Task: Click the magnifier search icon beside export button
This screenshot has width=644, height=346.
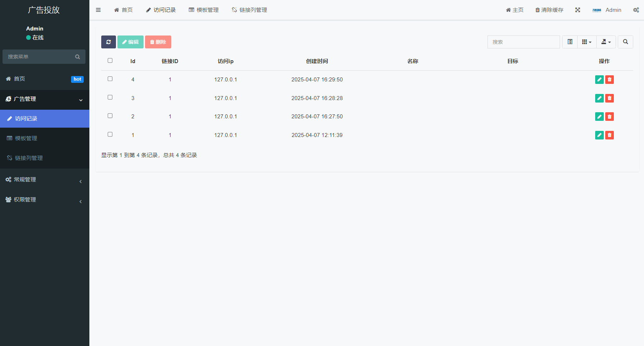Action: 625,42
